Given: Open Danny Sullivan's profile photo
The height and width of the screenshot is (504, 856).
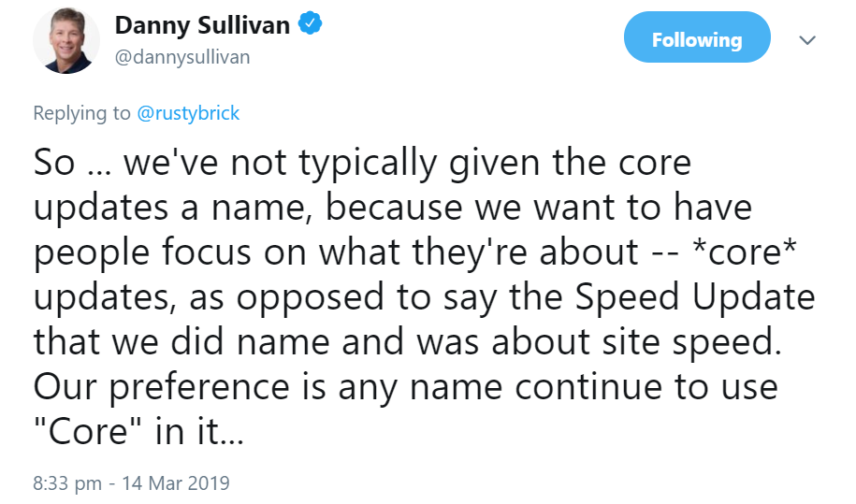Looking at the screenshot, I should [x=66, y=42].
